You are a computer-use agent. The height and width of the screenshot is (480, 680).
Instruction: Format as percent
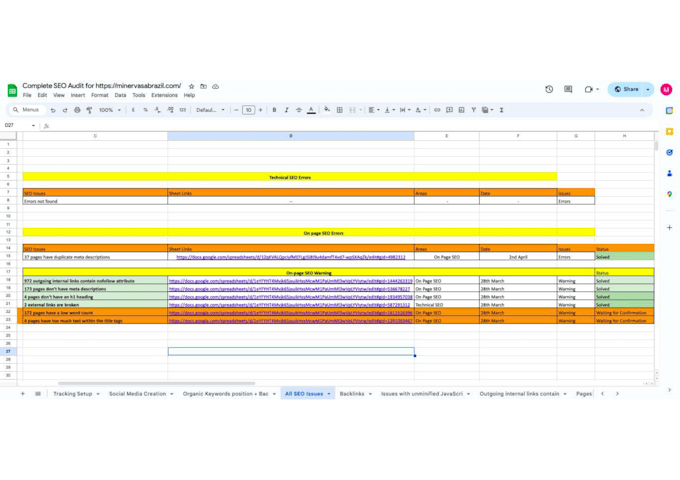pyautogui.click(x=145, y=110)
